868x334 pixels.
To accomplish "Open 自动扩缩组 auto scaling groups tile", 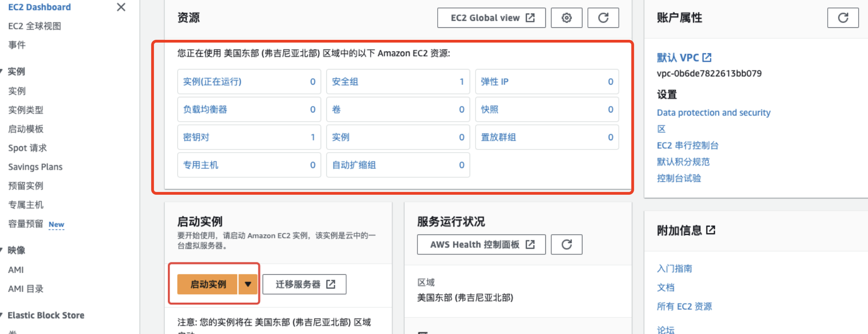I will (398, 165).
